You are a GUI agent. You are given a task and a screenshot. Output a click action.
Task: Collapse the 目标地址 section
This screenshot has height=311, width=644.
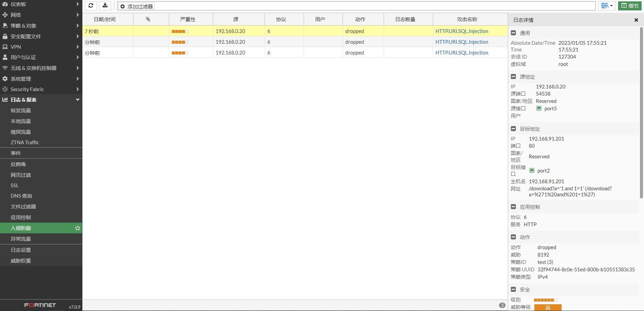tap(514, 129)
